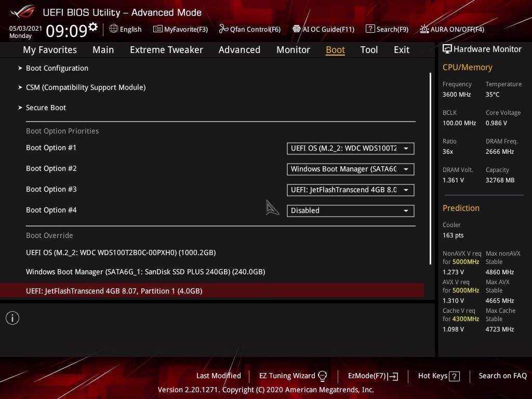The height and width of the screenshot is (399, 532).
Task: Boot from the JetFlashTranscend 4GB override entry
Action: pos(212,291)
